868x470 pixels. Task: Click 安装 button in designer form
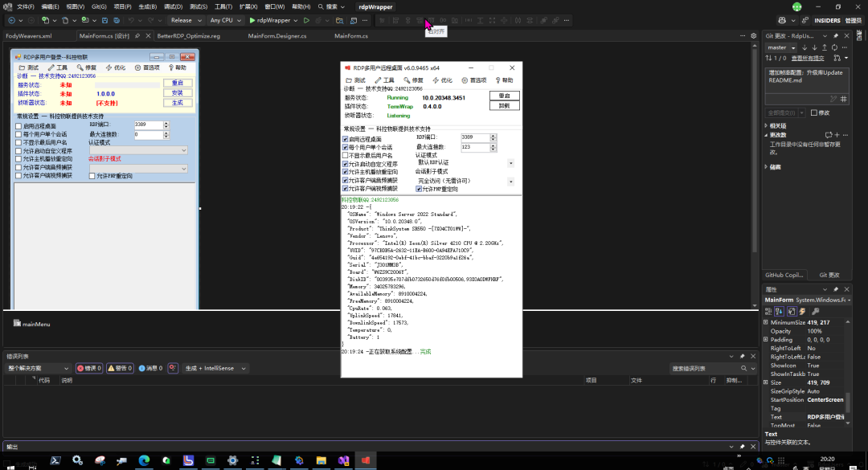(177, 93)
